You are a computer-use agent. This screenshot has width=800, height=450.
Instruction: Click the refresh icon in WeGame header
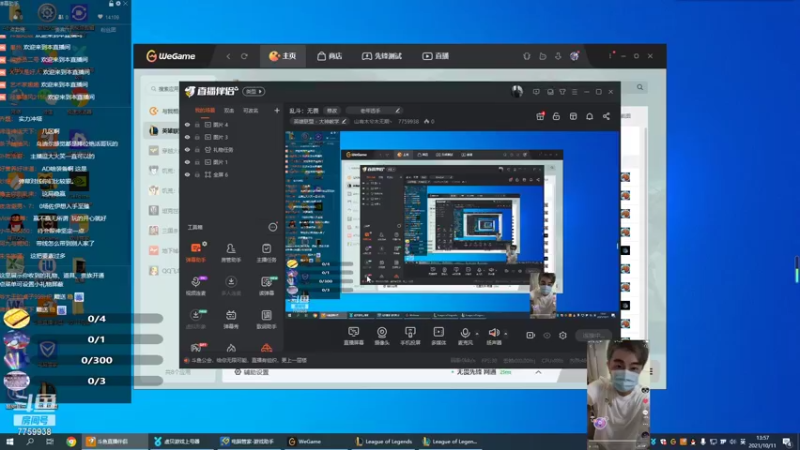click(x=244, y=56)
